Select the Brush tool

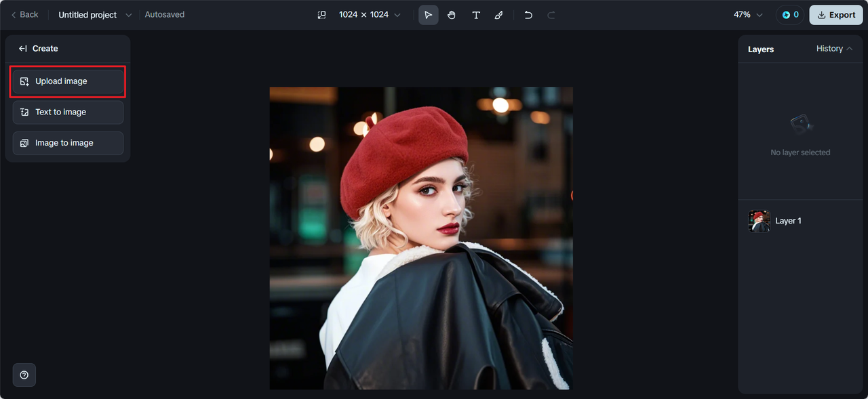[x=499, y=15]
